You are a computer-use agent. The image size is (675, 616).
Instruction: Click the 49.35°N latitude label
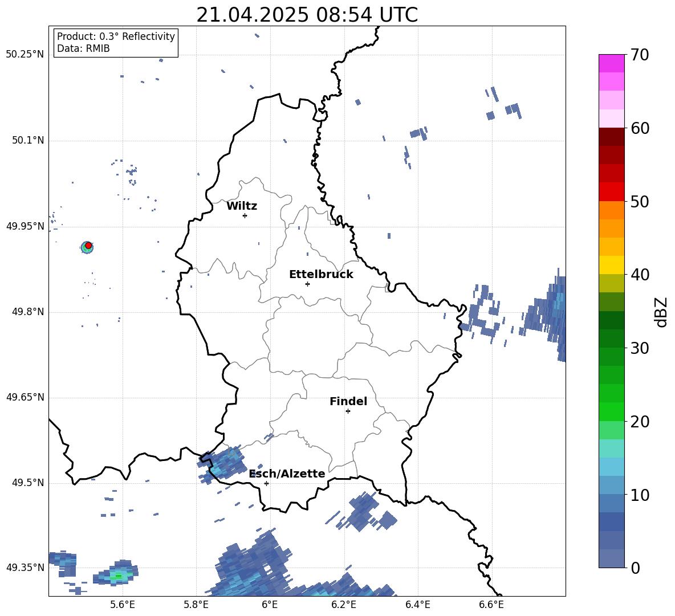tap(25, 568)
